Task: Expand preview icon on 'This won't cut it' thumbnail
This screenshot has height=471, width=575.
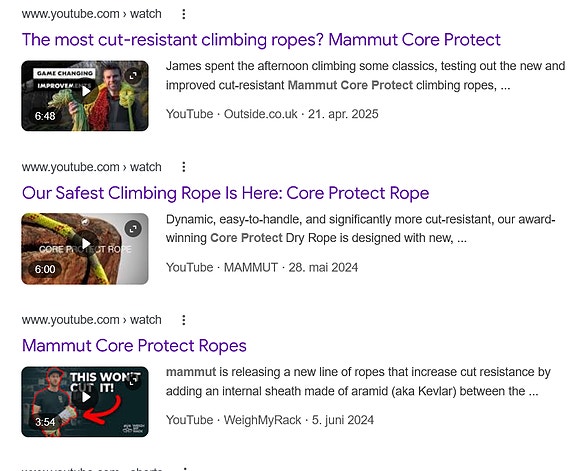Action: pos(133,380)
